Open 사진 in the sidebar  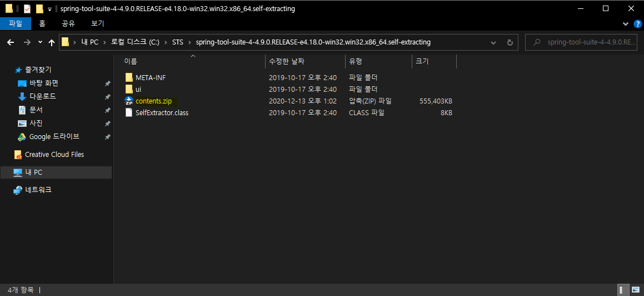tap(36, 124)
